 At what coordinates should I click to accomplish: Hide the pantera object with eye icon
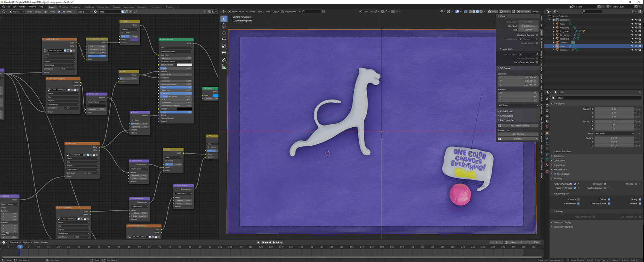point(636,50)
